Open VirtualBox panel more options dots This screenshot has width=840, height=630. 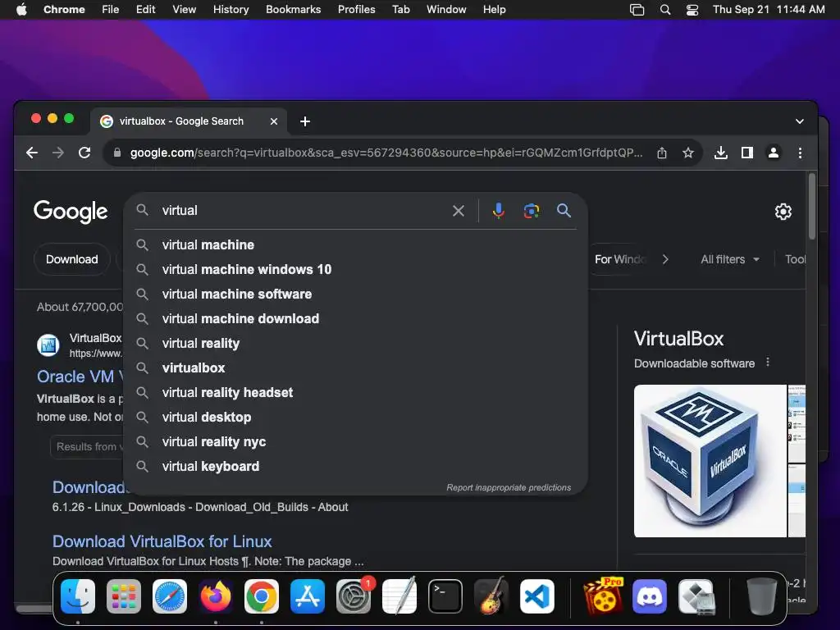[x=768, y=363]
